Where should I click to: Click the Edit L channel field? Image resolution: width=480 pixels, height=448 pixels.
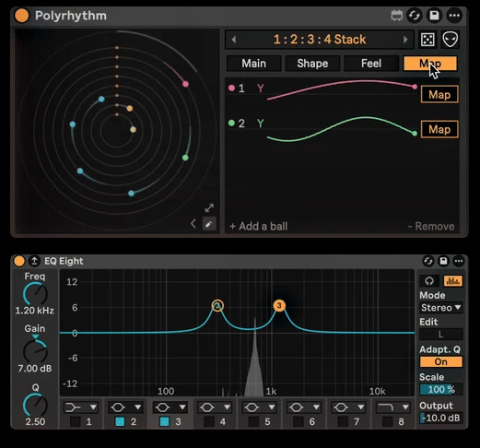[x=441, y=335]
